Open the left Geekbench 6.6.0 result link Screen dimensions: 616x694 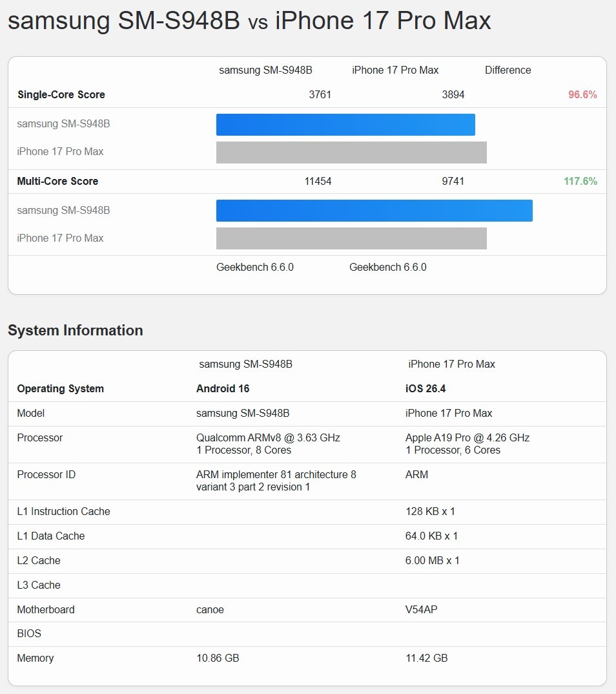(x=254, y=267)
